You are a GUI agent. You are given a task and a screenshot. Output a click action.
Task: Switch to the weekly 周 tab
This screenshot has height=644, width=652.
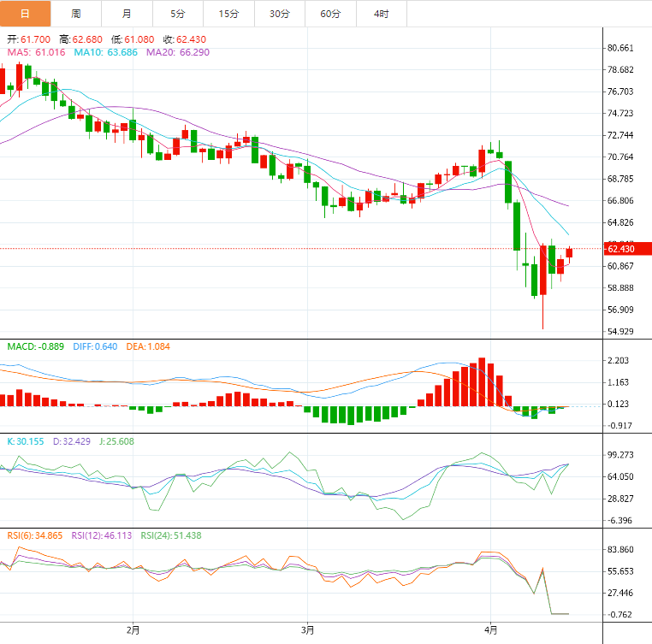[76, 14]
